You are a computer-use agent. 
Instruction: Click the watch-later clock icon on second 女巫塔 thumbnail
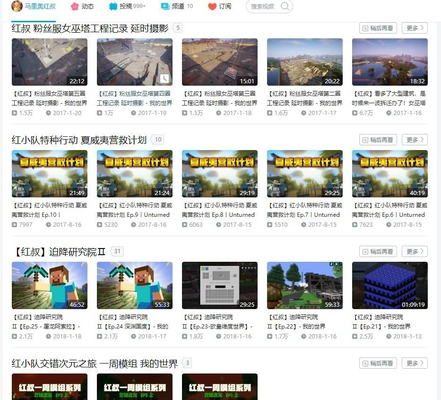click(164, 79)
